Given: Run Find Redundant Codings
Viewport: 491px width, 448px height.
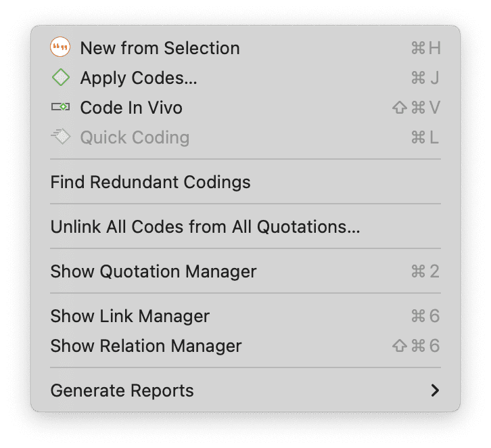Looking at the screenshot, I should pos(245,182).
